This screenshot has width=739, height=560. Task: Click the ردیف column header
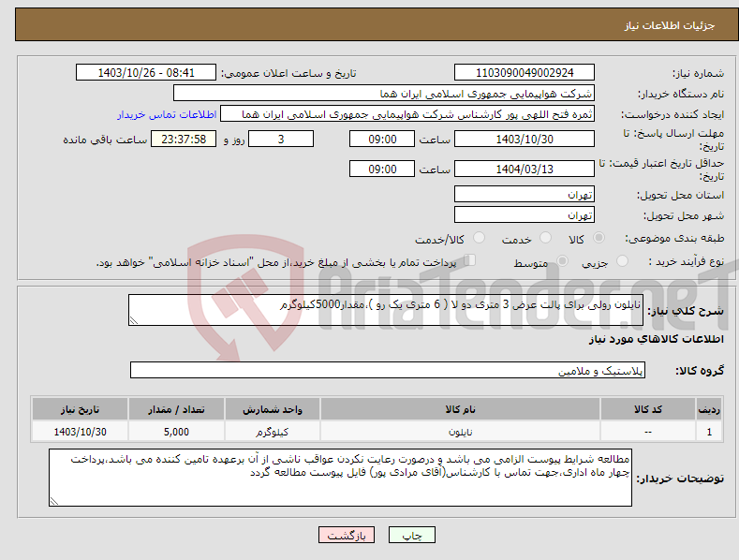click(709, 409)
